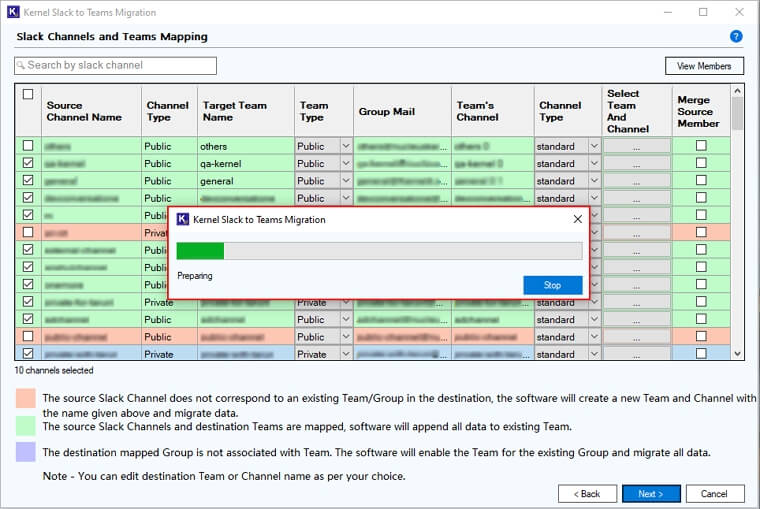Uncheck the source checkbox in qa-kernel row
This screenshot has width=760, height=509.
pos(28,163)
